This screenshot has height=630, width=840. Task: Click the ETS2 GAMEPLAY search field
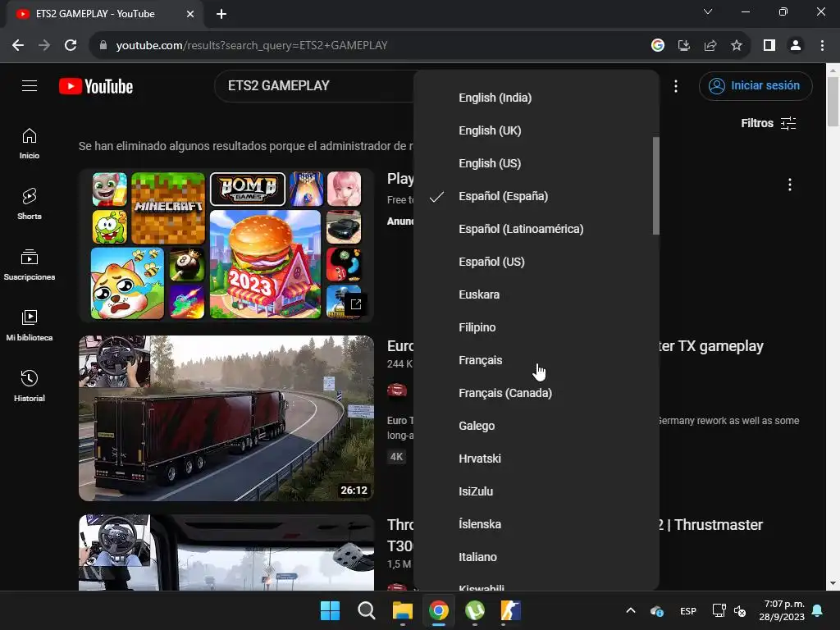pos(315,85)
